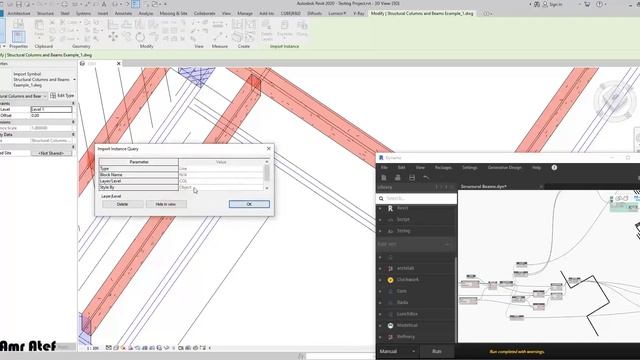Click the Dynamo Undo icon
The width and height of the screenshot is (640, 360).
(x=426, y=178)
